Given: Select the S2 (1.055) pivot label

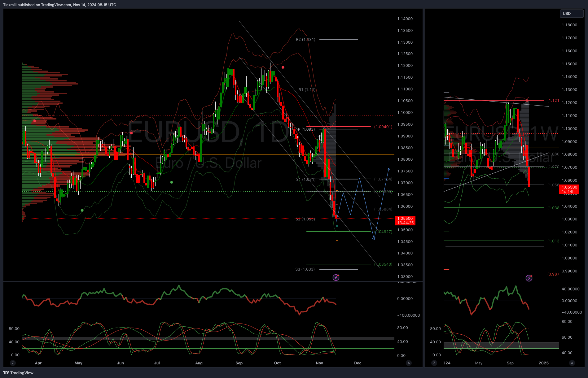Looking at the screenshot, I should [x=305, y=219].
